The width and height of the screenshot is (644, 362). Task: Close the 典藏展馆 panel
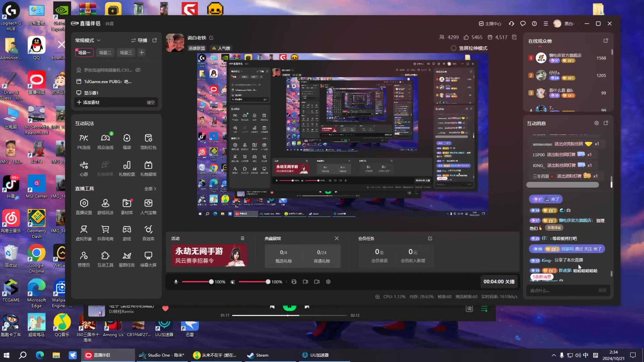(x=336, y=238)
